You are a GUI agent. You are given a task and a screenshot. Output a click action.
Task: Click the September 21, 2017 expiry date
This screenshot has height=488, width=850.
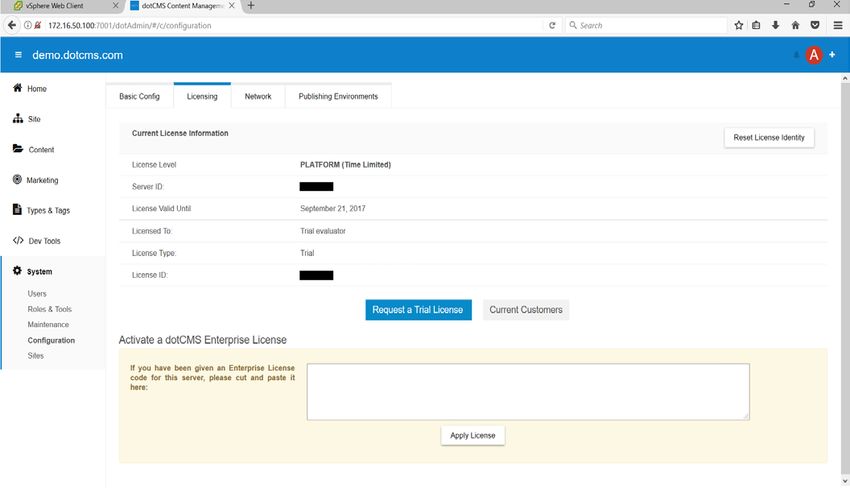[x=333, y=208]
